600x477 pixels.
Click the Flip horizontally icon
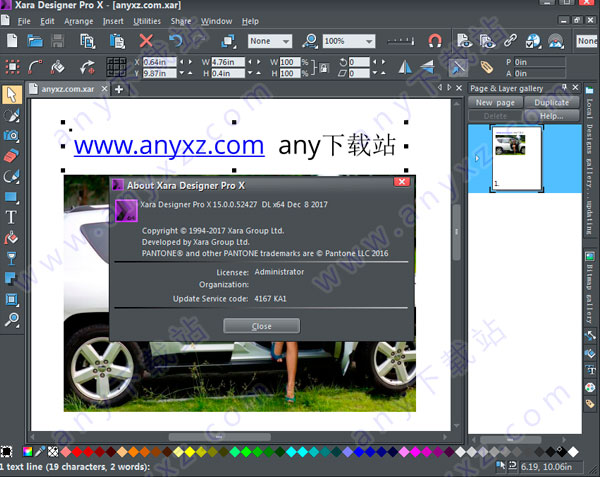click(x=404, y=67)
